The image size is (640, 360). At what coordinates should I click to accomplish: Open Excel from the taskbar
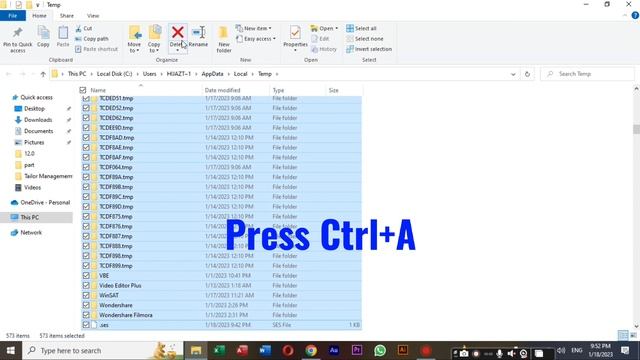(219, 350)
